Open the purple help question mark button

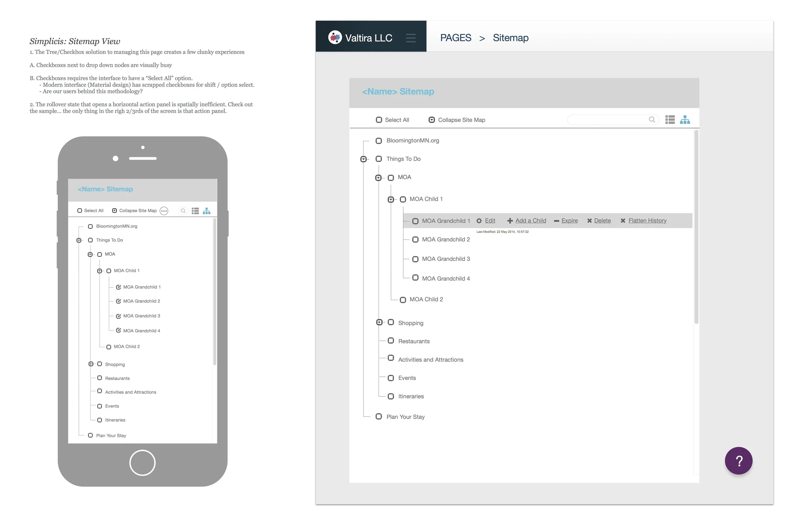(x=739, y=460)
